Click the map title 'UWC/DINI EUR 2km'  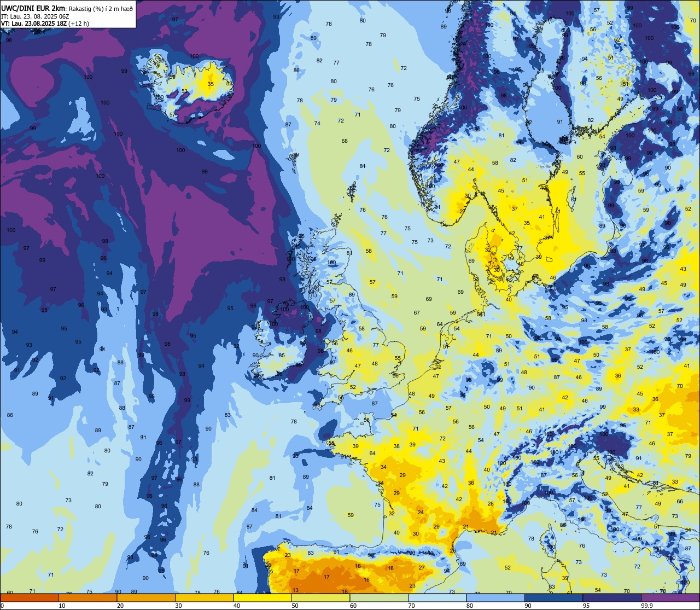[x=33, y=8]
